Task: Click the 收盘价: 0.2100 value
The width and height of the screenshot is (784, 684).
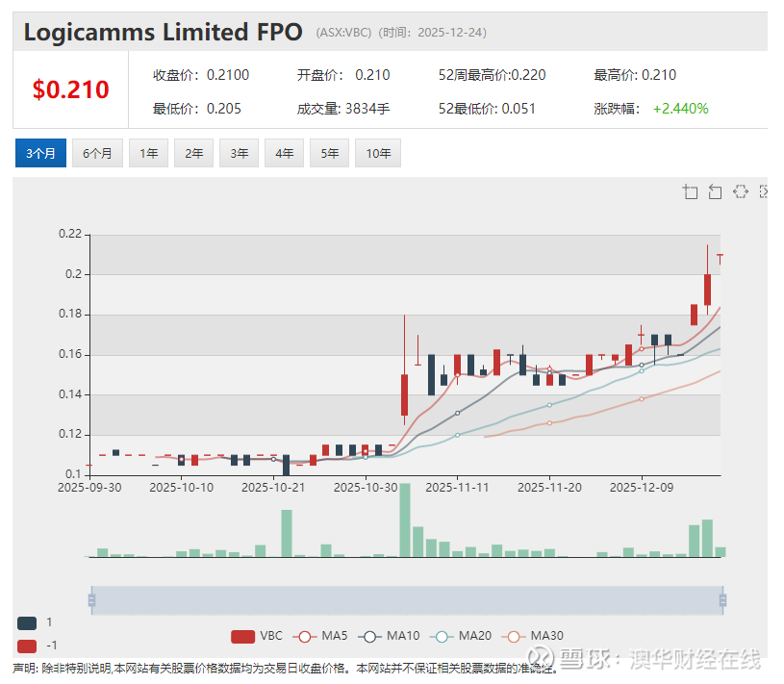Action: pos(200,75)
